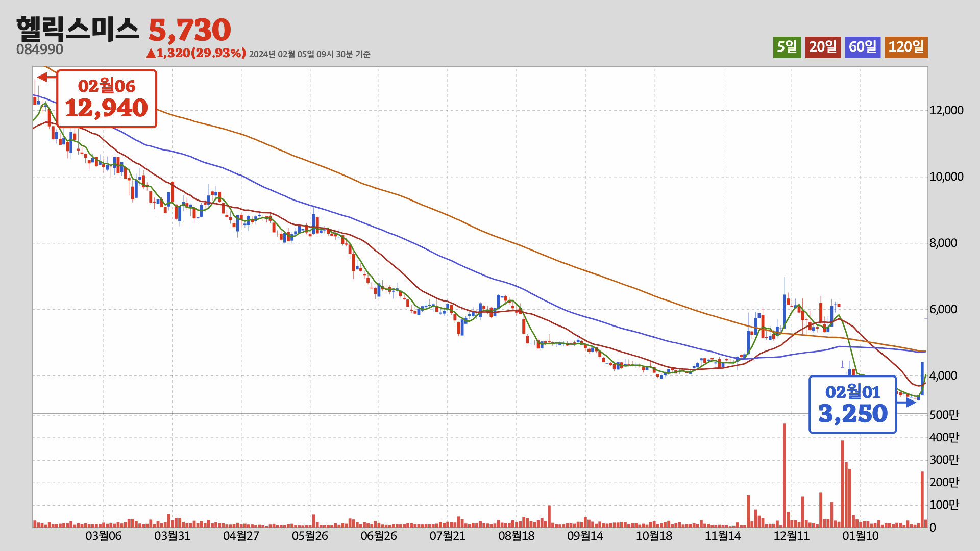This screenshot has width=980, height=551.
Task: Click the green 5일 moving average legend
Action: tap(787, 47)
